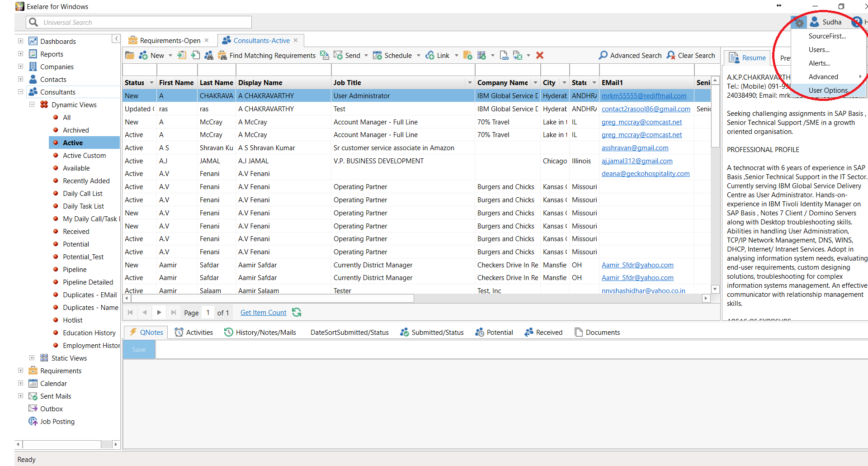Click the Send mail icon
This screenshot has width=868, height=466.
[338, 55]
